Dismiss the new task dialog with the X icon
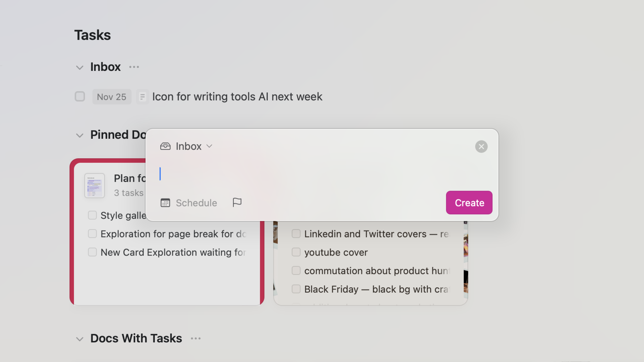This screenshot has height=362, width=644. tap(481, 146)
